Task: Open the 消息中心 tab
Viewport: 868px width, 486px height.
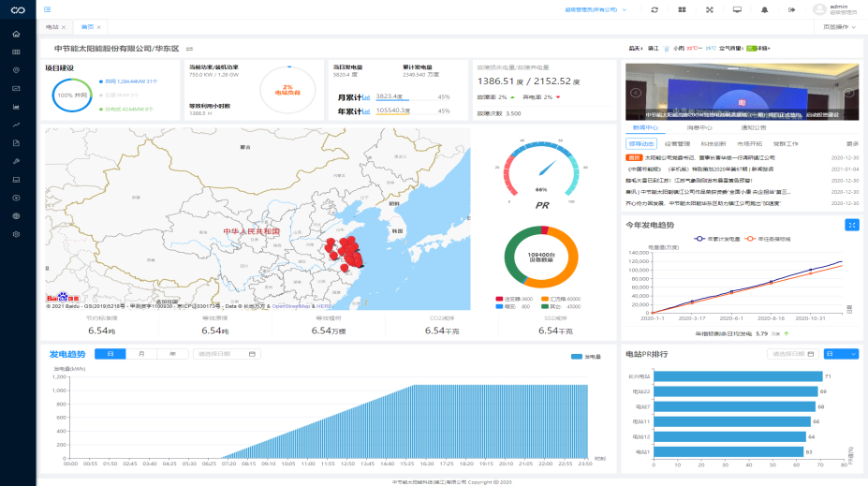Action: 699,128
